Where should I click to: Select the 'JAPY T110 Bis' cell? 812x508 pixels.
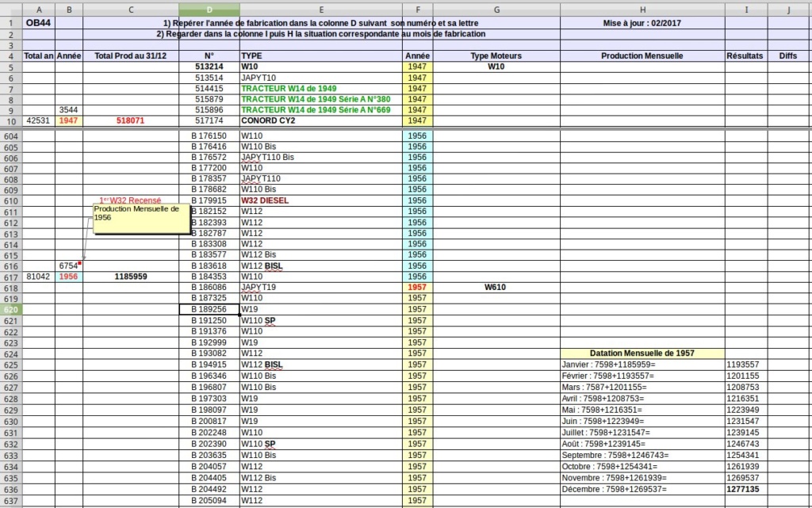point(321,157)
